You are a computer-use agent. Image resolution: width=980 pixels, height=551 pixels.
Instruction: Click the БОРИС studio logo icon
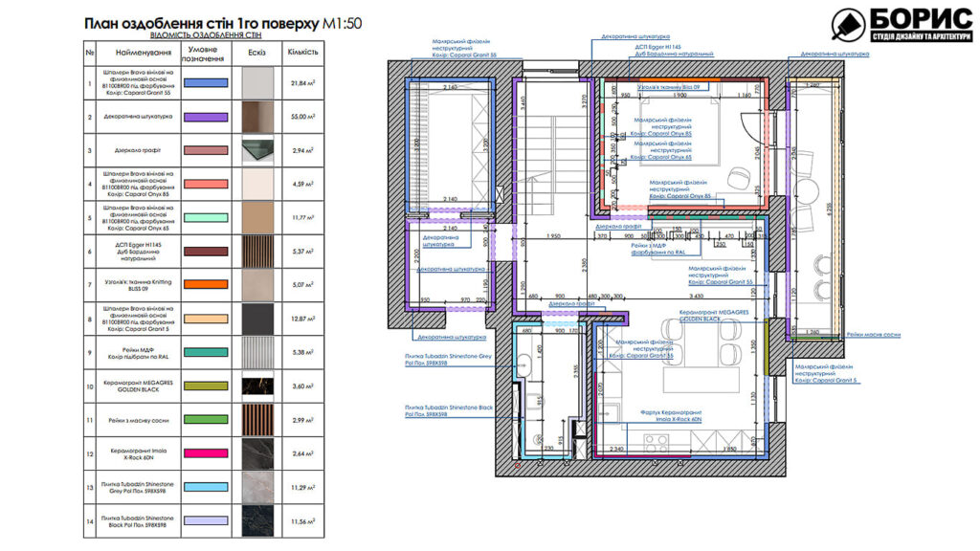(848, 27)
